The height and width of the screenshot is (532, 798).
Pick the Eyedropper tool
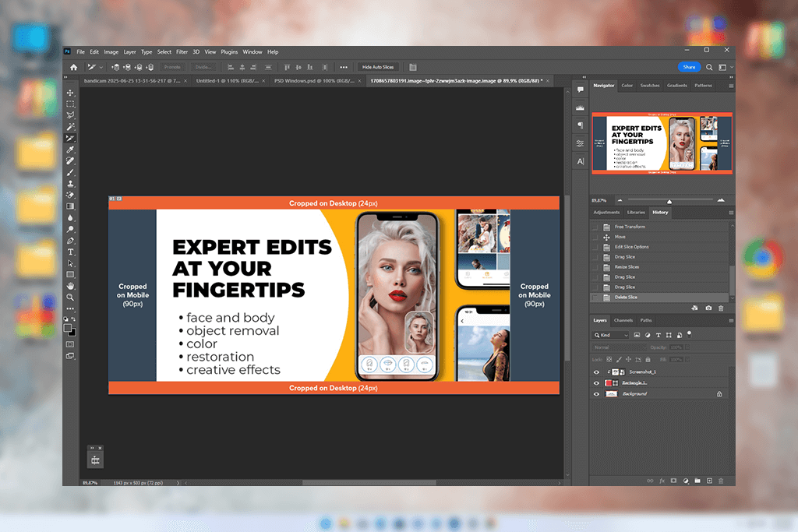pos(70,150)
